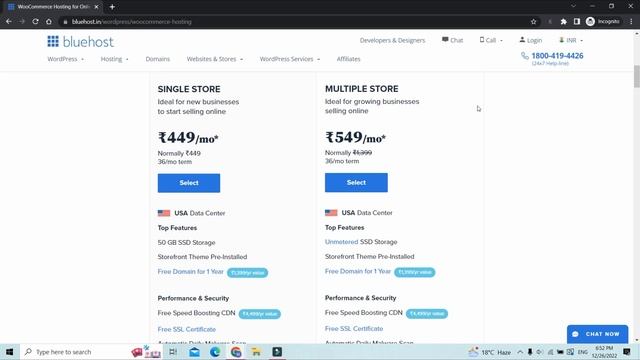This screenshot has height=360, width=640.
Task: Go back with the browser back arrow
Action: click(x=9, y=22)
